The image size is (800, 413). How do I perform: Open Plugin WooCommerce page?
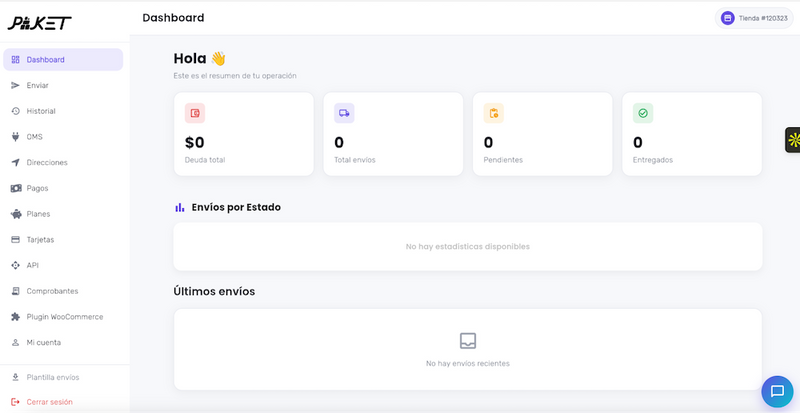(x=63, y=317)
